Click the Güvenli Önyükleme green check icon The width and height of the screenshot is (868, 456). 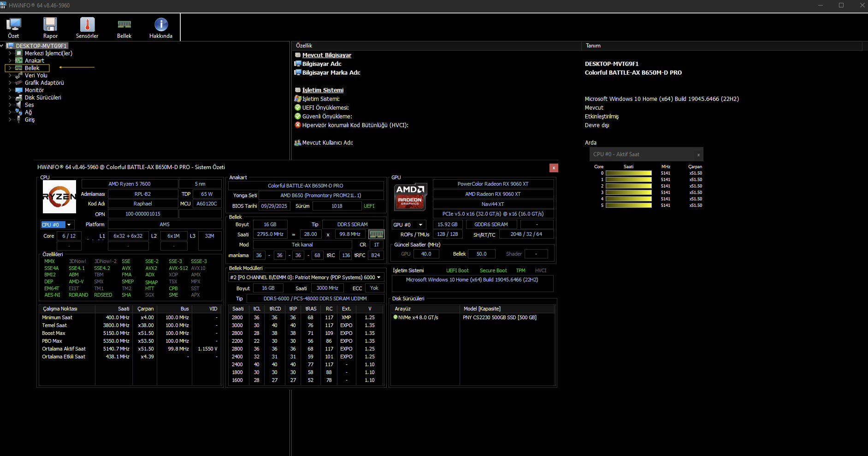pyautogui.click(x=298, y=116)
